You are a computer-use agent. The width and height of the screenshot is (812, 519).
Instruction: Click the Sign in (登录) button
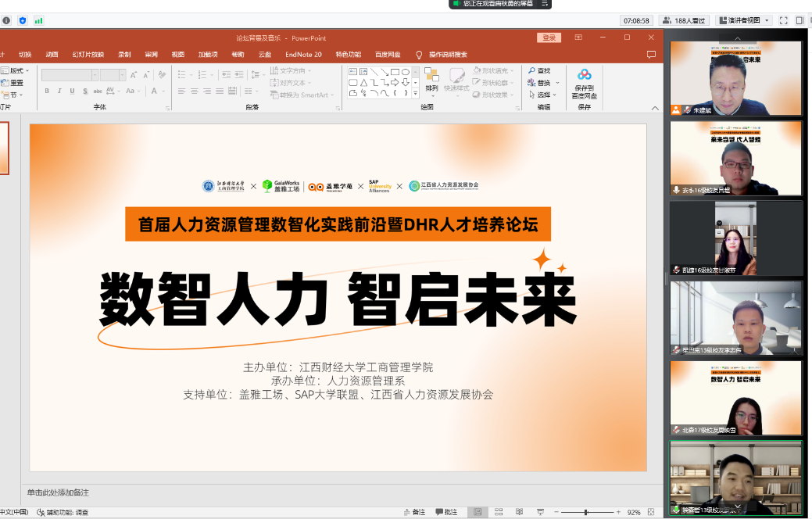click(549, 38)
